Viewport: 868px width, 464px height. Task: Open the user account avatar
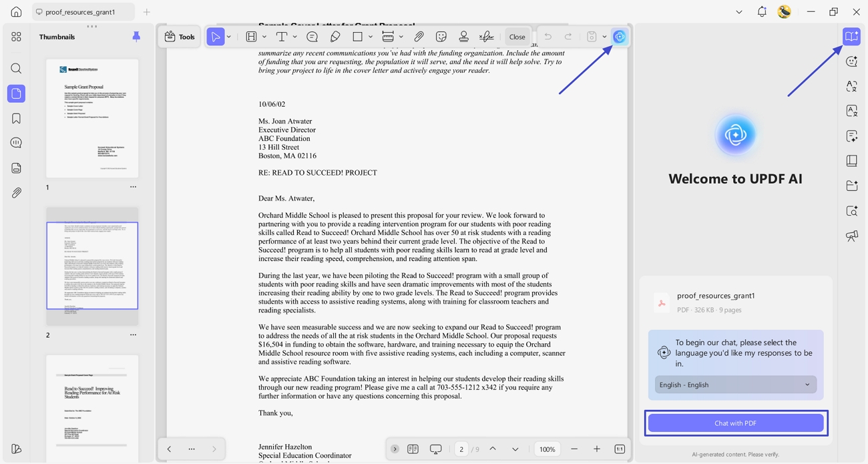[785, 11]
